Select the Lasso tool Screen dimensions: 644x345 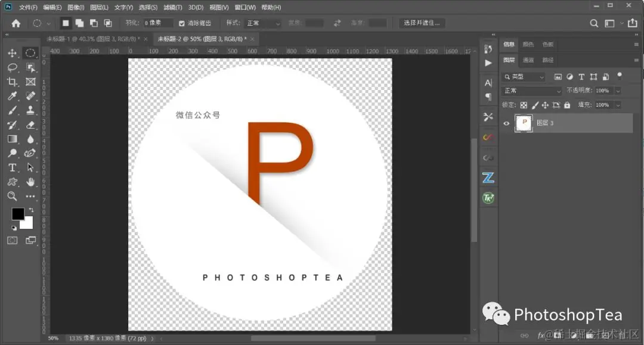13,67
